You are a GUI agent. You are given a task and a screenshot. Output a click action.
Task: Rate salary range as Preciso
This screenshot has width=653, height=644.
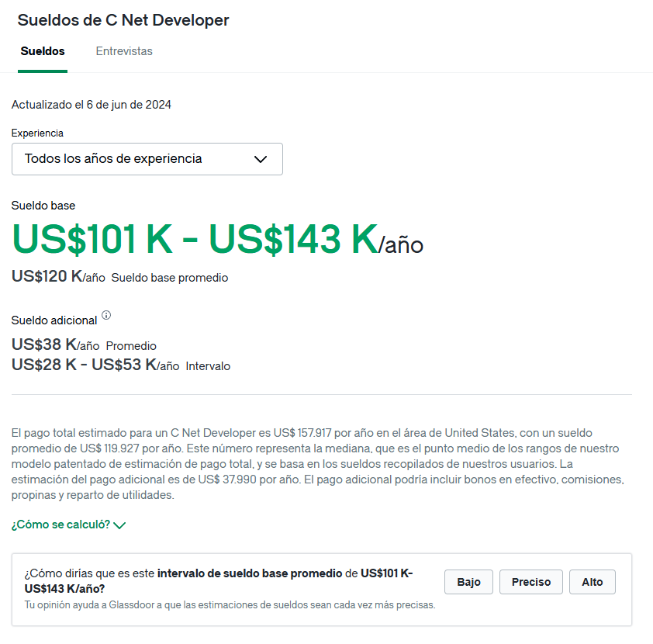tap(531, 582)
